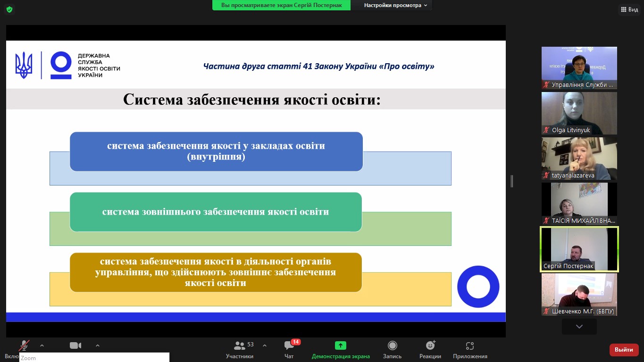644x362 pixels.
Task: Start recording with the Запись button
Action: coord(392,349)
